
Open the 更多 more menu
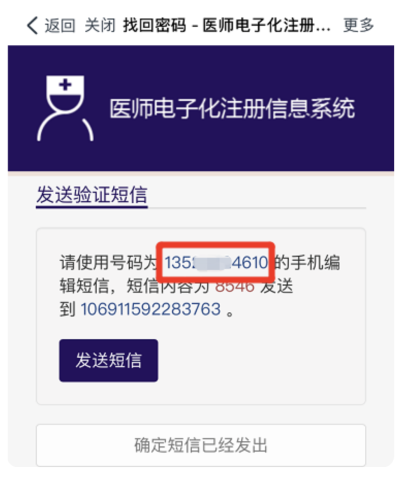tap(359, 25)
